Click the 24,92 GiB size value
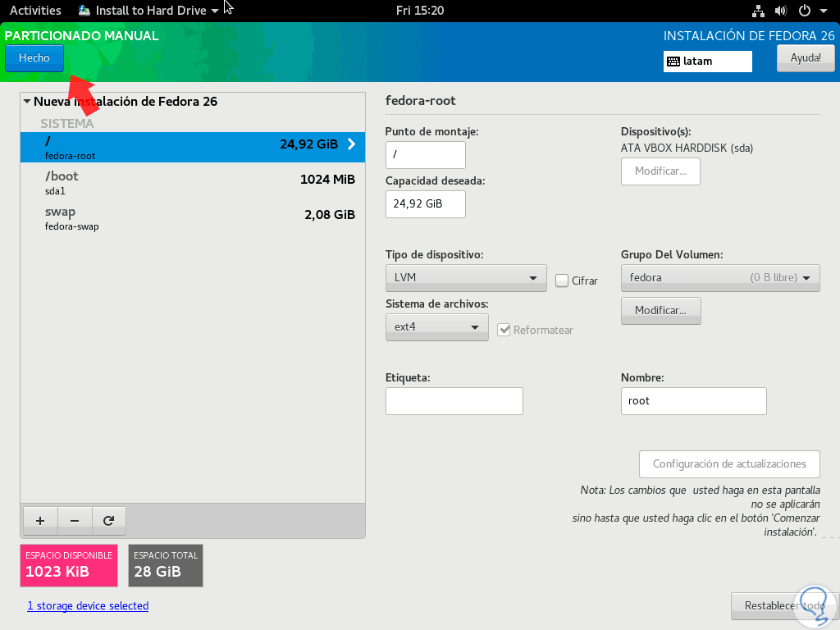Viewport: 840px width, 630px height. click(x=308, y=144)
